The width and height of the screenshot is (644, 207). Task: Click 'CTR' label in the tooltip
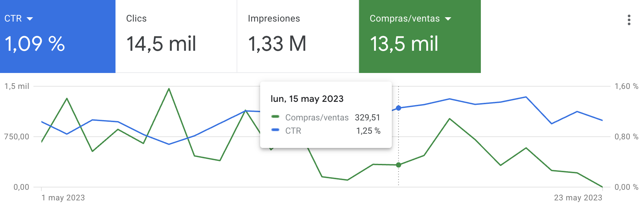point(293,131)
